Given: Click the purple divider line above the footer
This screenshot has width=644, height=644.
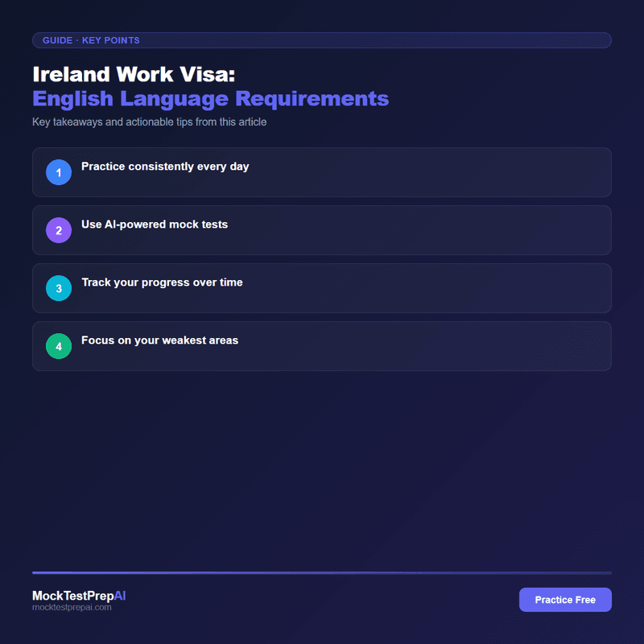Looking at the screenshot, I should coord(322,570).
